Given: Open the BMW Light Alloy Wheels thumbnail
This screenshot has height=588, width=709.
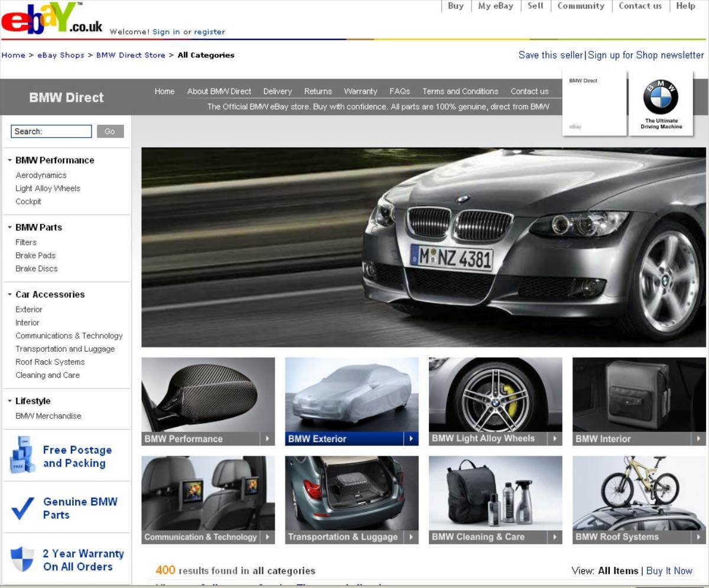Looking at the screenshot, I should point(495,395).
